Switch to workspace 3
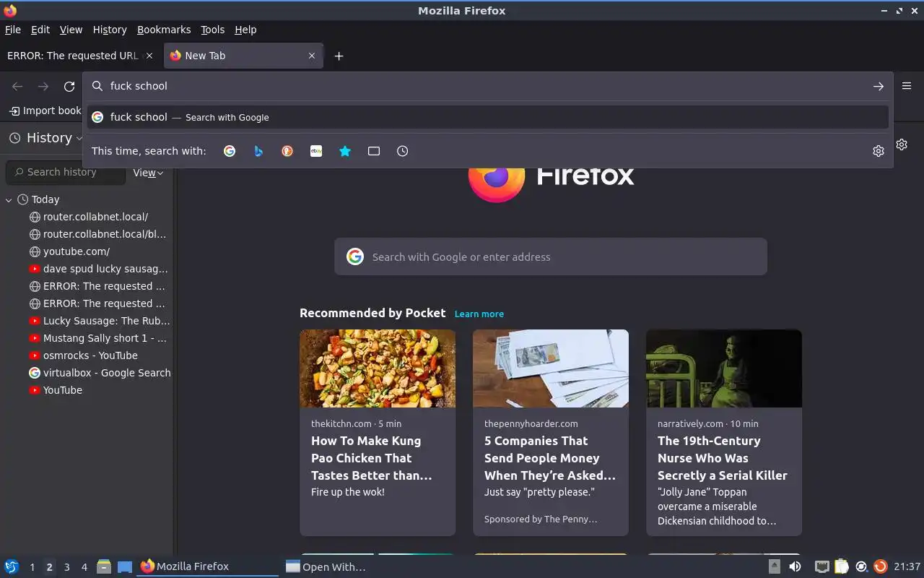Viewport: 924px width, 578px height. [66, 567]
